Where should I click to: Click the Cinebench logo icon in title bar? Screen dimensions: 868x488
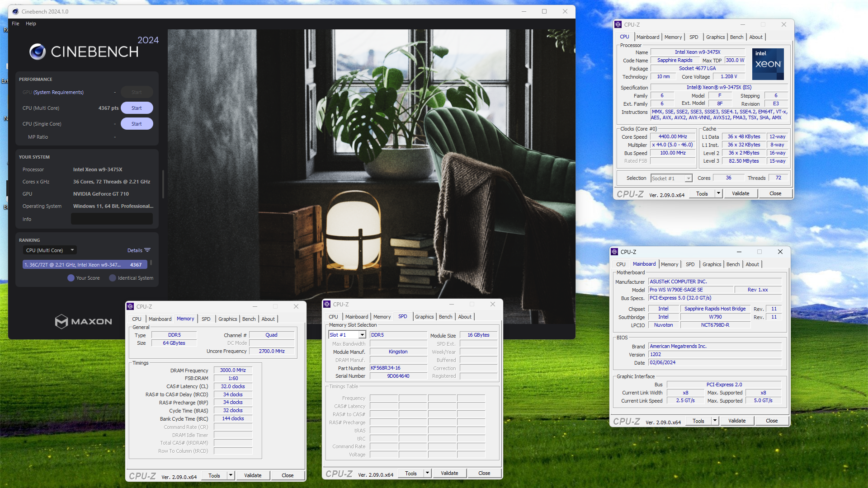[x=15, y=11]
